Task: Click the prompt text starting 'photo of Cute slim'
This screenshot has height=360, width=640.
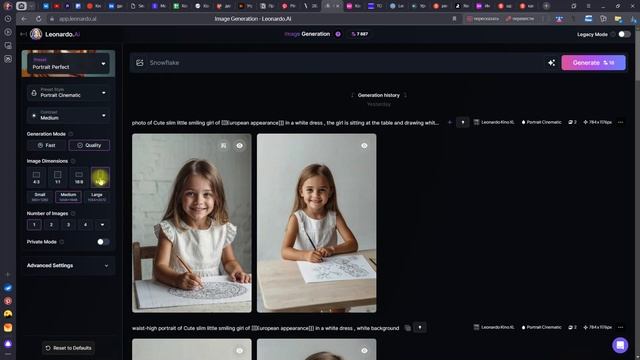Action: [x=285, y=122]
